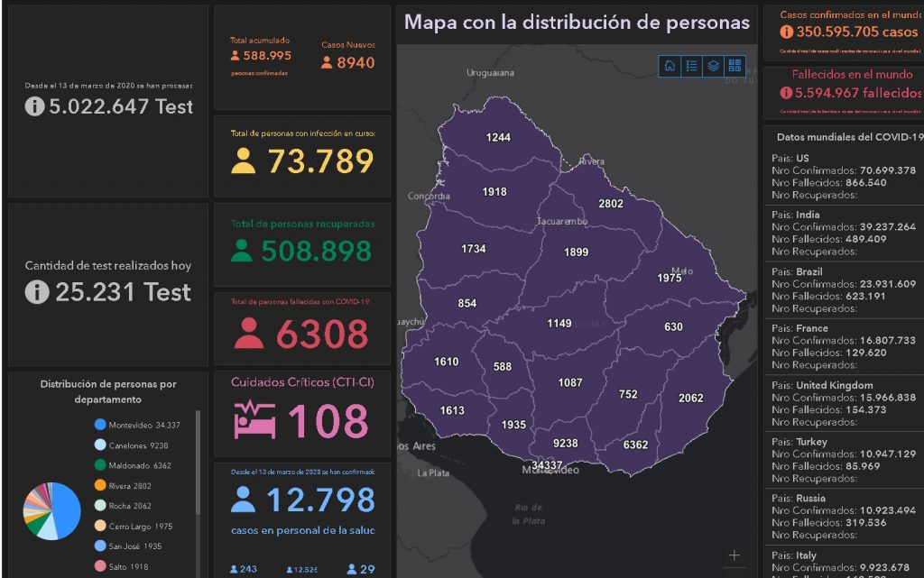Click small person icon beside 29
The width and height of the screenshot is (924, 578).
click(352, 569)
